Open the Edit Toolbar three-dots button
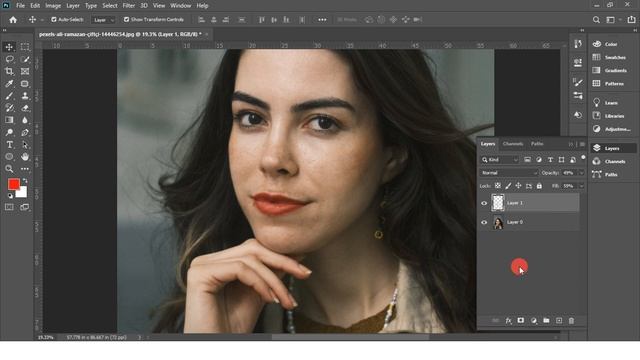Image resolution: width=640 pixels, height=360 pixels. [25, 169]
